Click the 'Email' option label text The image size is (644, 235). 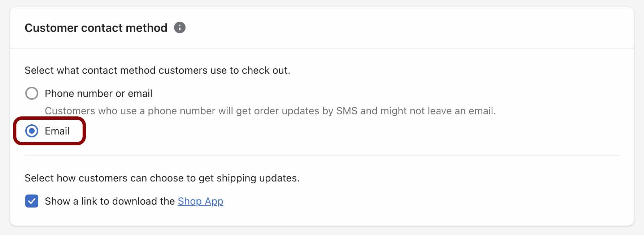point(57,131)
